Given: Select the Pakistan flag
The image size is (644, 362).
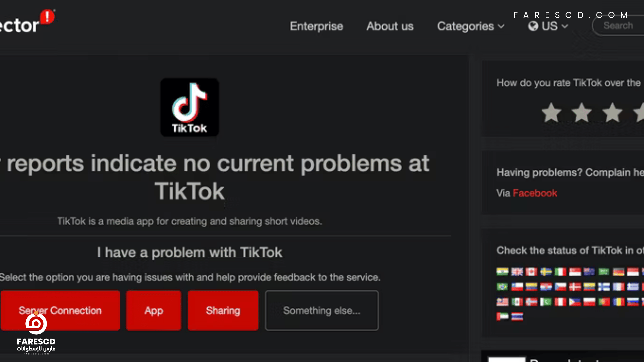Looking at the screenshot, I should point(546,302).
